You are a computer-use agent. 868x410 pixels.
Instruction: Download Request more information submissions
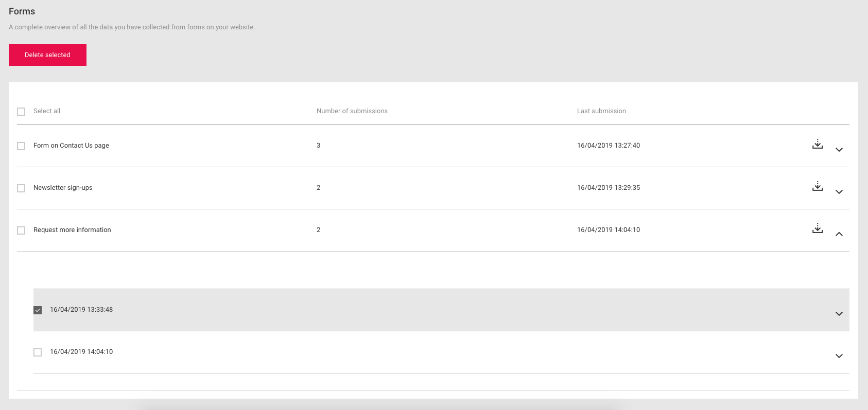[x=817, y=229]
